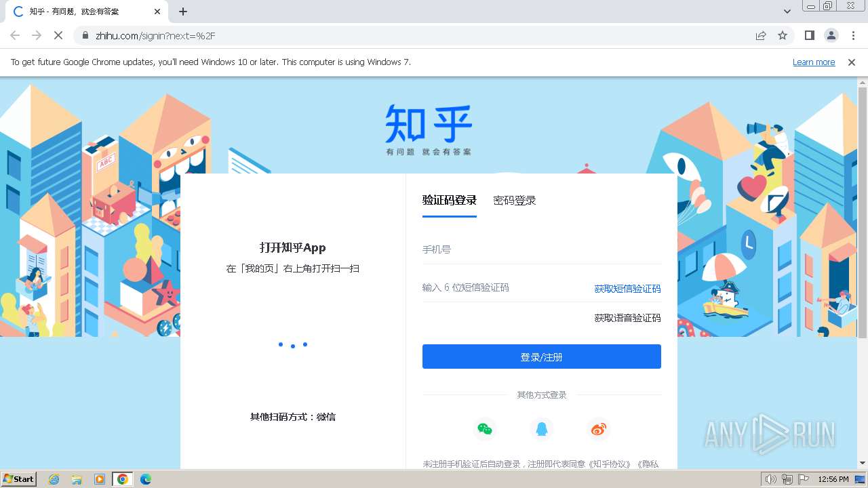Click 获取语音验证码 link
868x488 pixels.
pos(628,318)
